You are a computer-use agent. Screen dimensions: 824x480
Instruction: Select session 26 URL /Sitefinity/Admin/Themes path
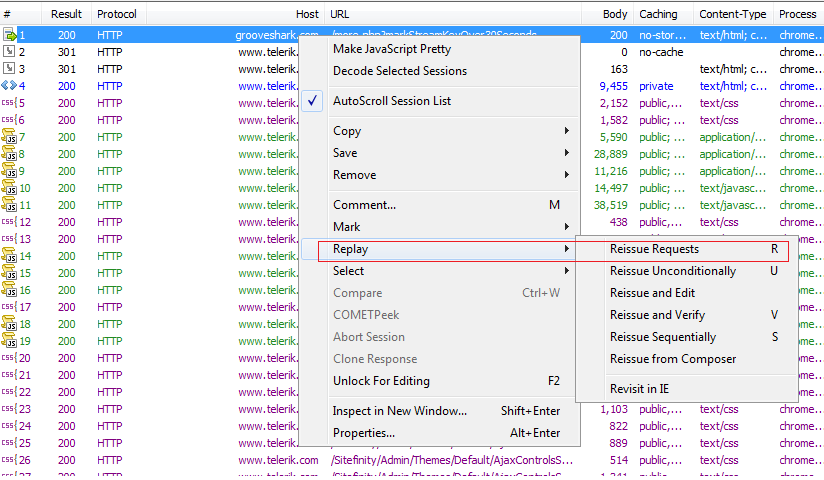coord(452,460)
